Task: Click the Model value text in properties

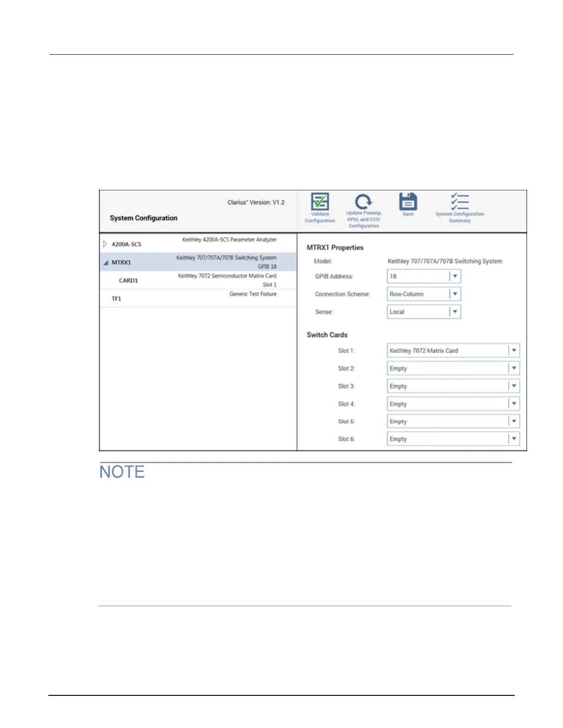Action: pyautogui.click(x=445, y=261)
